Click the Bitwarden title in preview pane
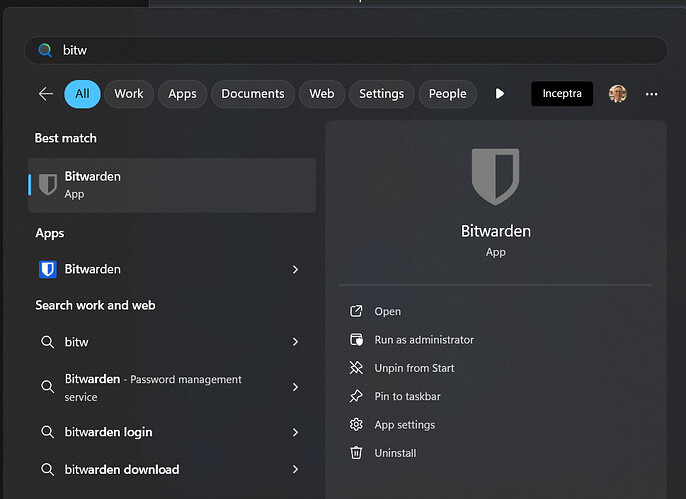The image size is (686, 499). click(496, 231)
